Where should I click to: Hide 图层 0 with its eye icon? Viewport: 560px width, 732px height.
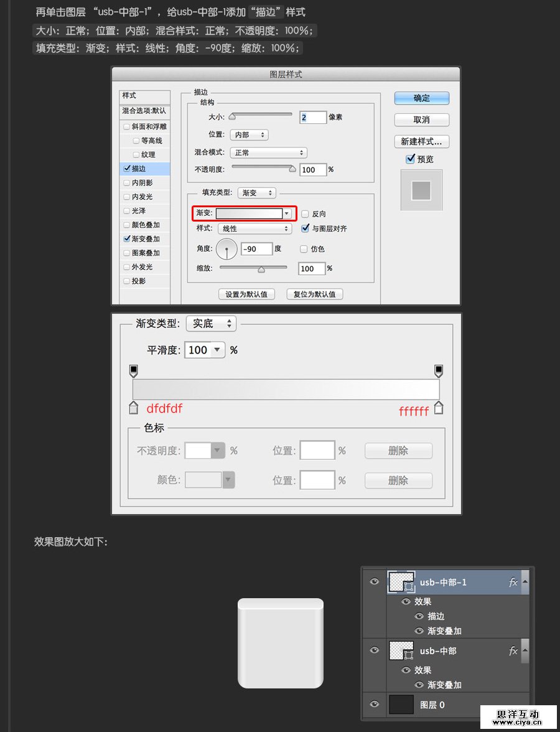(x=374, y=704)
